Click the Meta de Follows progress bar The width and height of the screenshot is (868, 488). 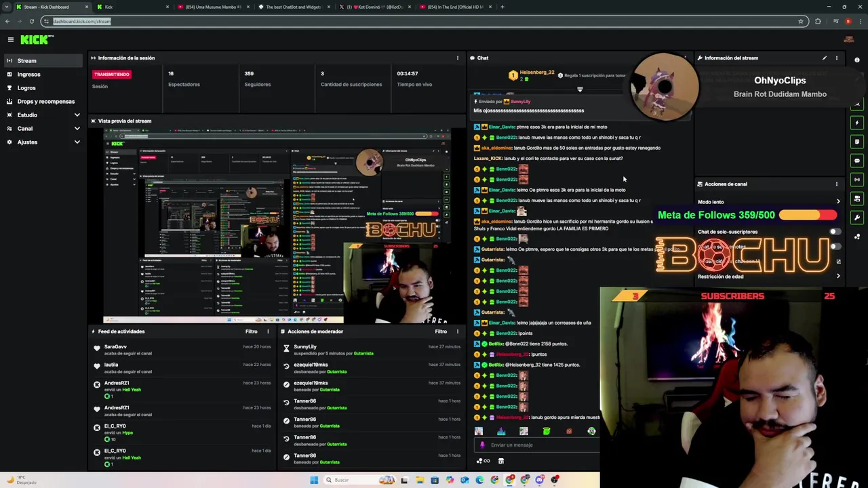click(808, 216)
